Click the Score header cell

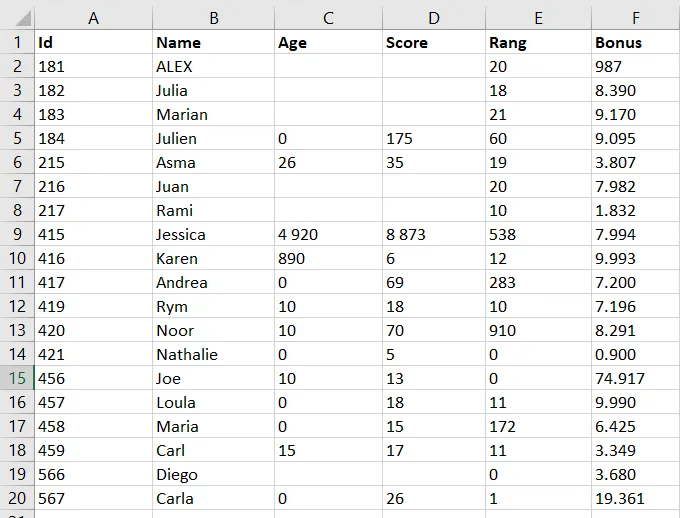[432, 42]
